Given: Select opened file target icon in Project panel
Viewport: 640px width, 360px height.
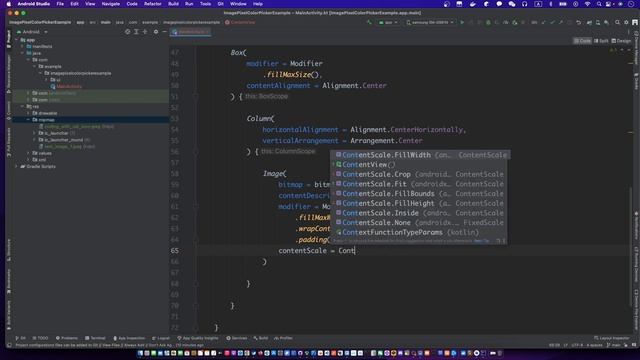Looking at the screenshot, I should coord(128,31).
